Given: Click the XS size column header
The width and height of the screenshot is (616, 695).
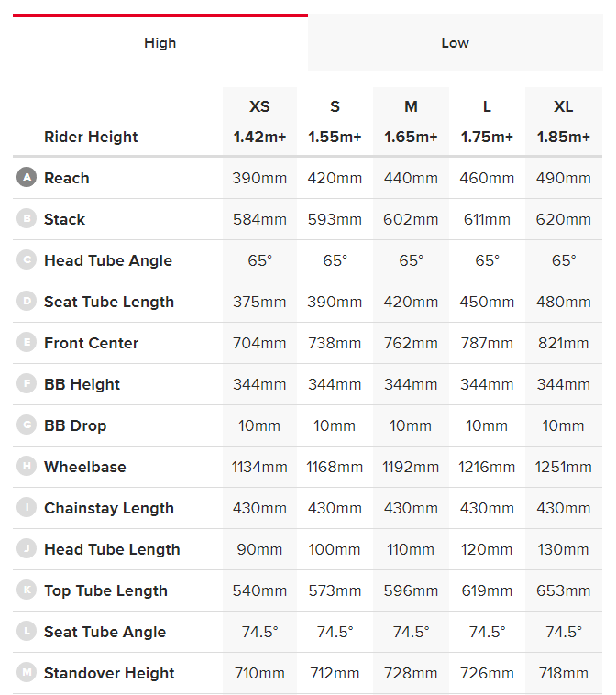Looking at the screenshot, I should pyautogui.click(x=259, y=107).
